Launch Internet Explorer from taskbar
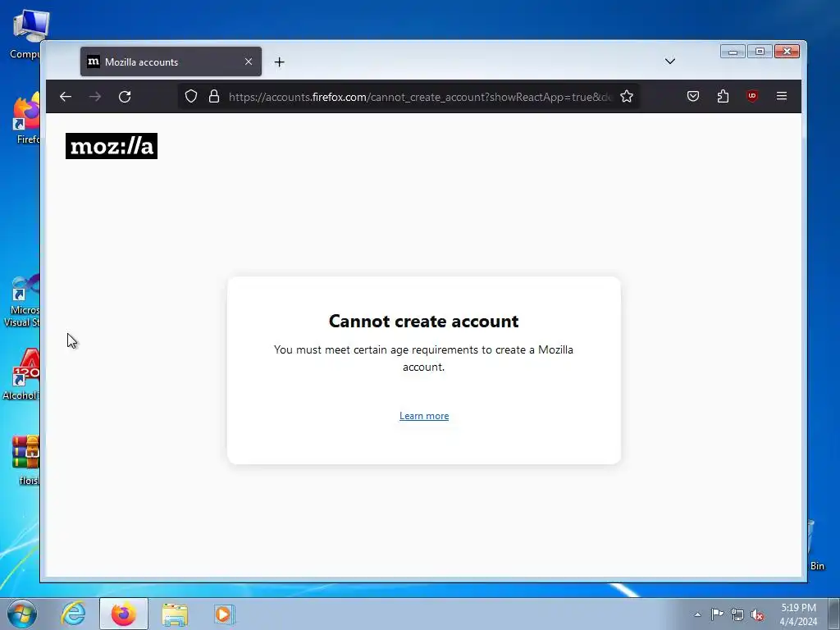Image resolution: width=840 pixels, height=630 pixels. click(73, 614)
